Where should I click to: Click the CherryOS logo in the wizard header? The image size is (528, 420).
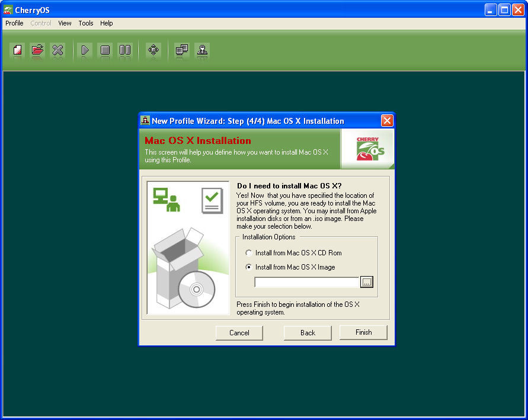coord(370,149)
